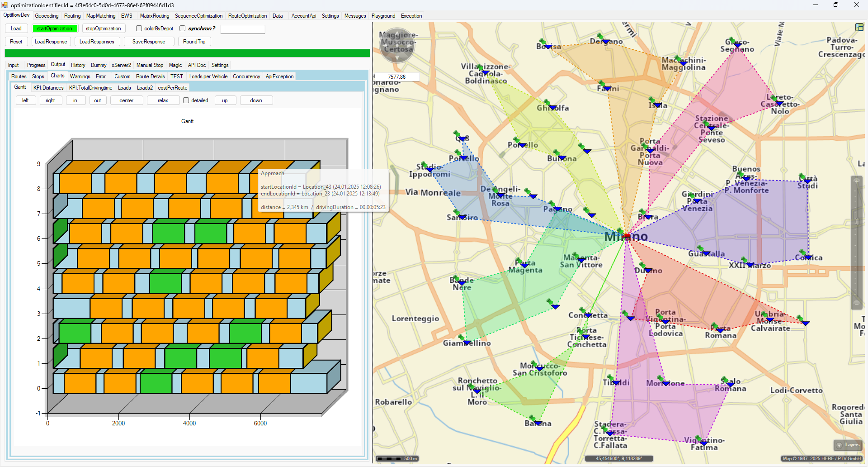Open the SequenceOptimization menu
Viewport: 868px width, 467px height.
[198, 16]
